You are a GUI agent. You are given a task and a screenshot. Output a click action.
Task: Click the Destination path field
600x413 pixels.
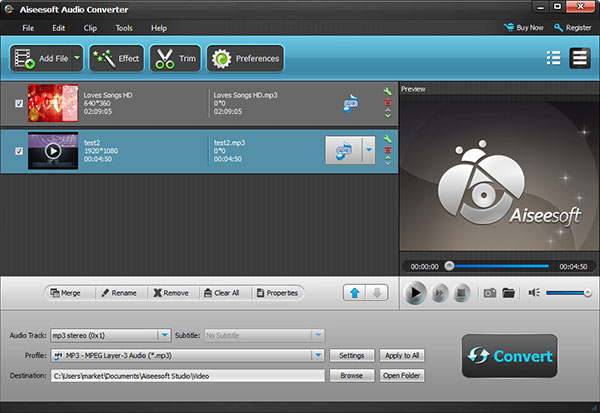pyautogui.click(x=188, y=376)
